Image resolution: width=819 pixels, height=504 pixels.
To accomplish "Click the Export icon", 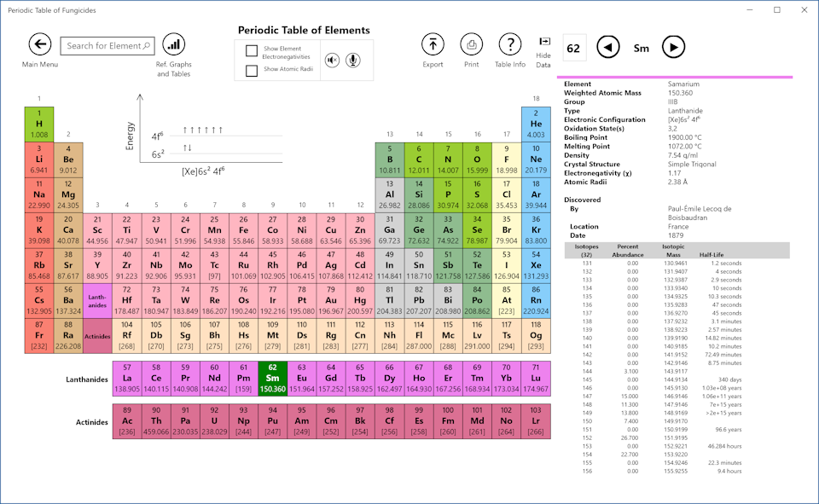I will (433, 45).
